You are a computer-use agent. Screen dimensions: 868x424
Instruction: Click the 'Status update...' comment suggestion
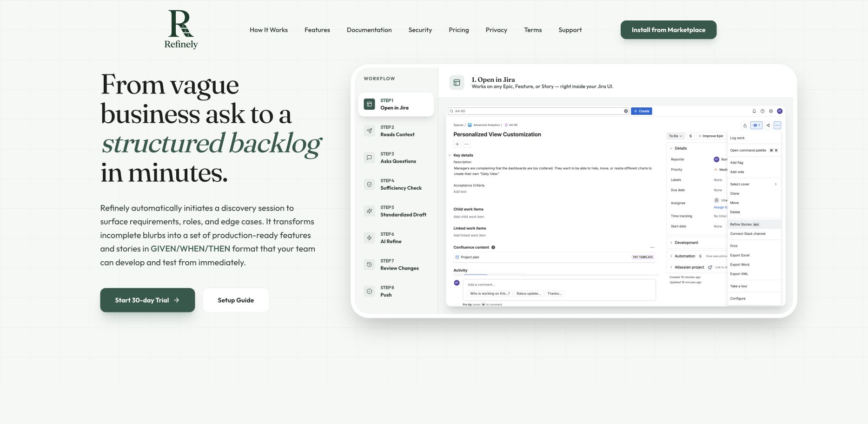tap(529, 294)
